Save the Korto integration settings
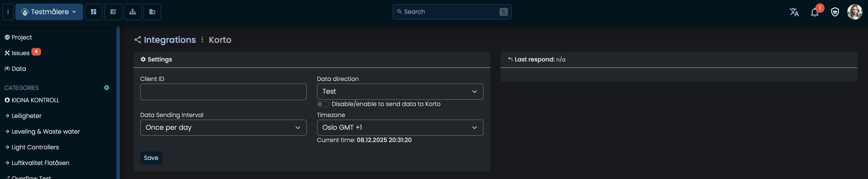The width and height of the screenshot is (868, 179). [151, 158]
